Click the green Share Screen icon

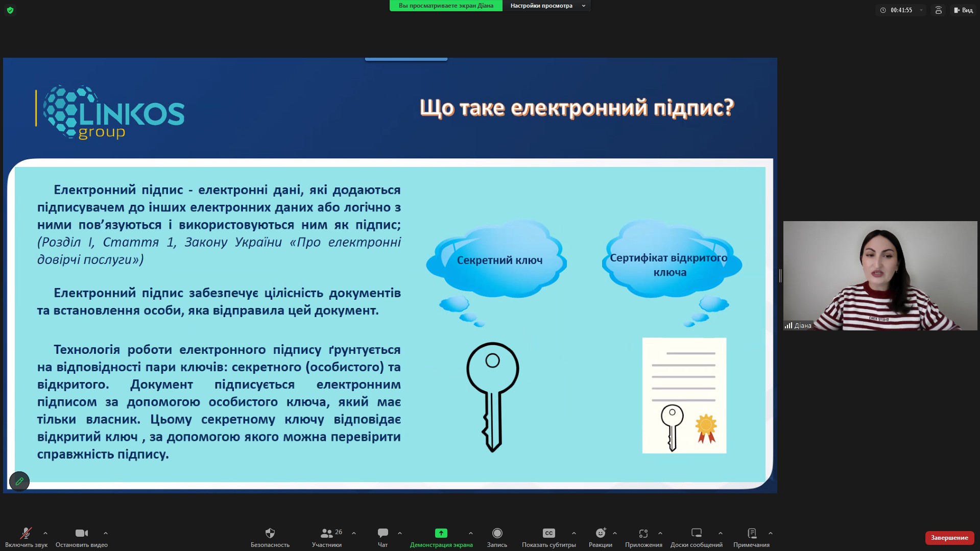coord(441,534)
